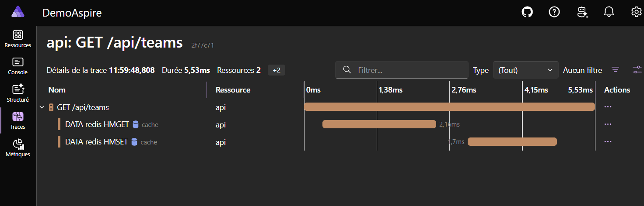The width and height of the screenshot is (644, 206).
Task: Open the settings gear icon
Action: click(636, 12)
